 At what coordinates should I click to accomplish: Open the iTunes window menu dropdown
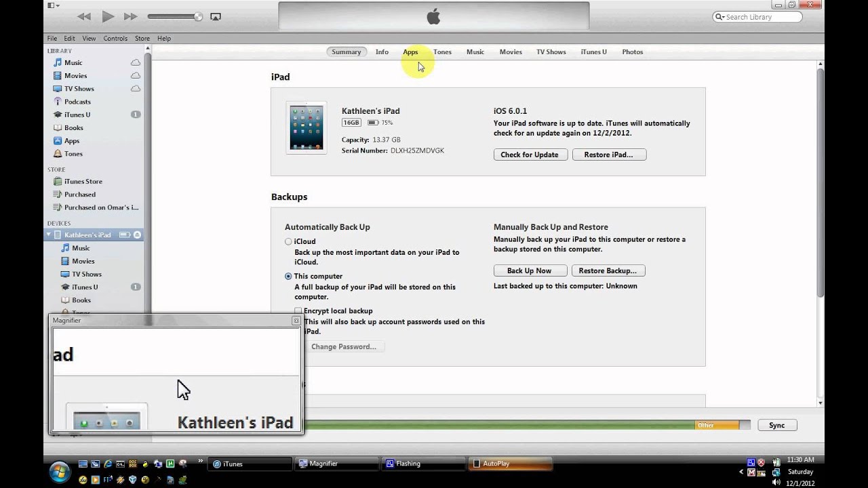53,5
